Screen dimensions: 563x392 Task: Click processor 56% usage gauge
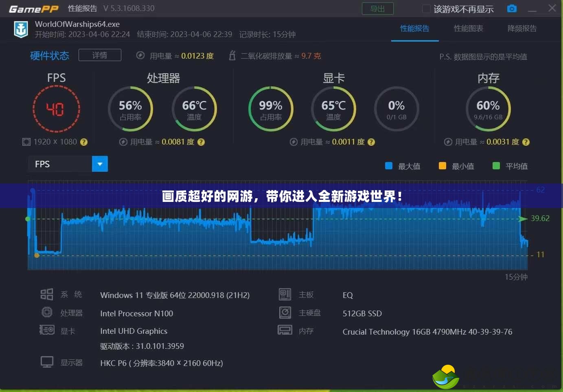[130, 109]
